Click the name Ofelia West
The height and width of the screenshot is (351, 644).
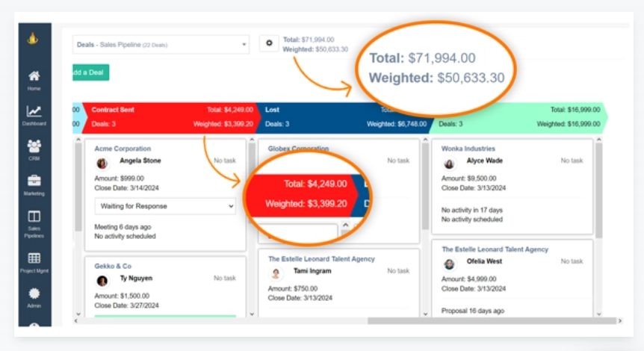tap(484, 261)
